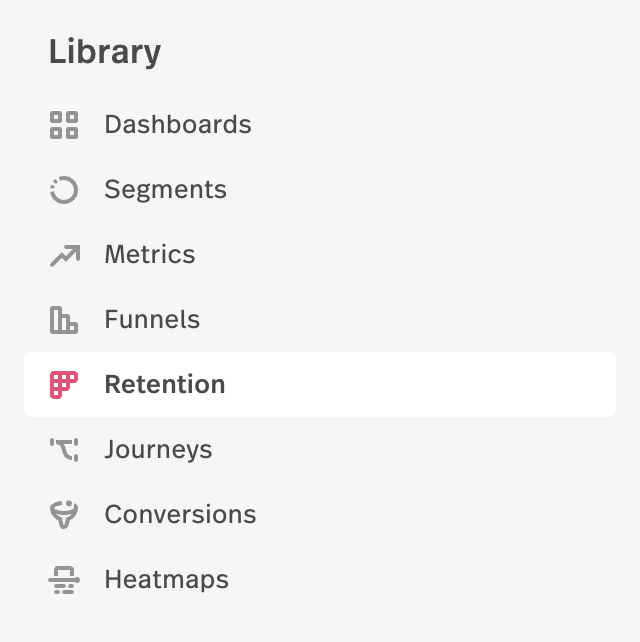The width and height of the screenshot is (640, 642).
Task: Click the Dashboards grid icon
Action: tap(64, 125)
